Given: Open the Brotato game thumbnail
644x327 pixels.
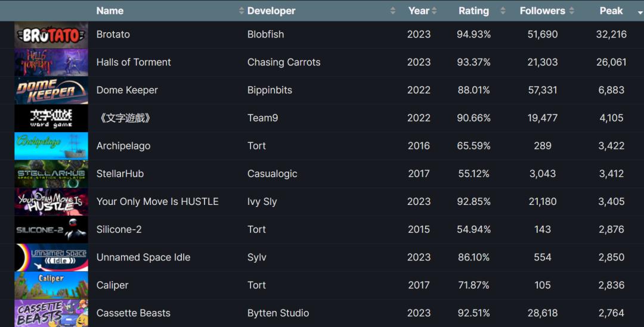Looking at the screenshot, I should 51,35.
